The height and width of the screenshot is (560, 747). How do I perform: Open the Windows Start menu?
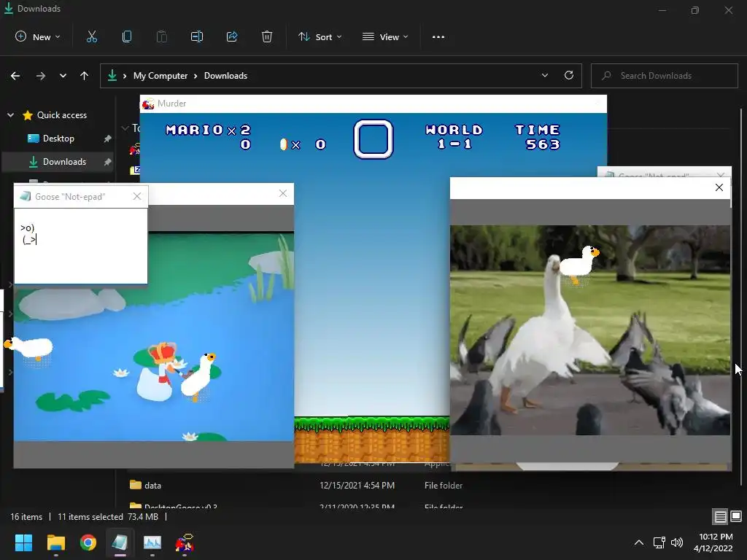pyautogui.click(x=23, y=542)
